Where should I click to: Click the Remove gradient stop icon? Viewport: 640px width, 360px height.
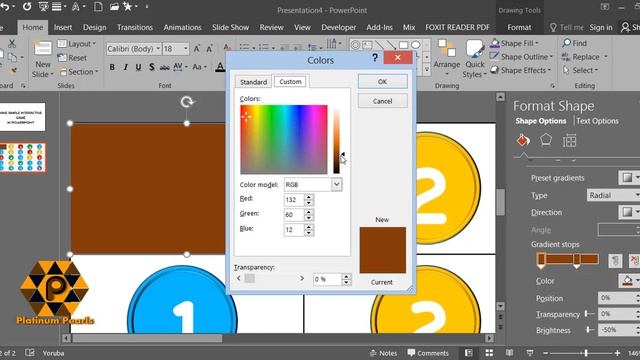click(x=635, y=260)
